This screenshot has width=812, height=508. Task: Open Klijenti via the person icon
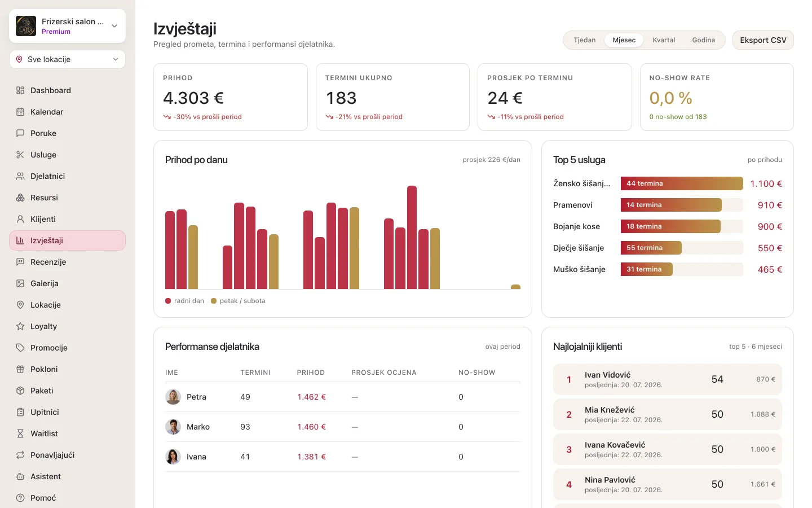[20, 219]
